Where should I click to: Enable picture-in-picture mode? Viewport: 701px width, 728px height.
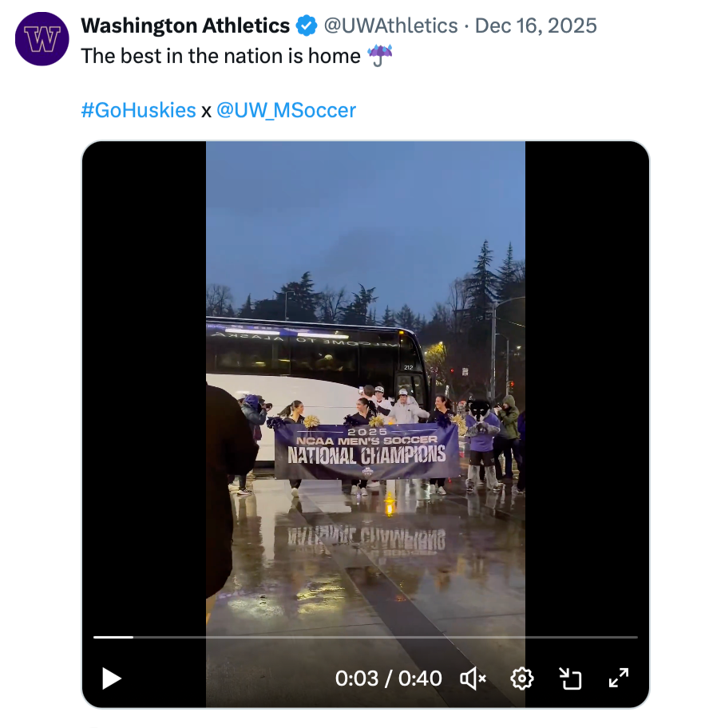point(570,679)
